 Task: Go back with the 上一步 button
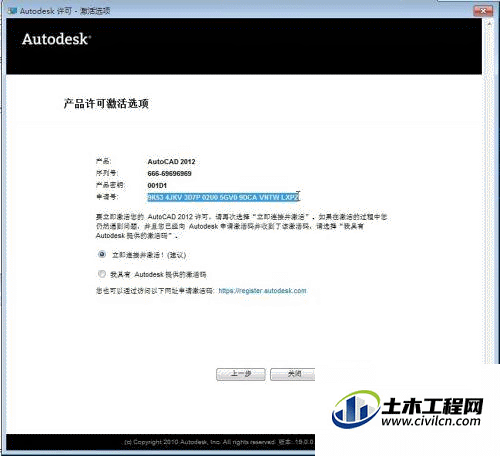click(x=241, y=374)
